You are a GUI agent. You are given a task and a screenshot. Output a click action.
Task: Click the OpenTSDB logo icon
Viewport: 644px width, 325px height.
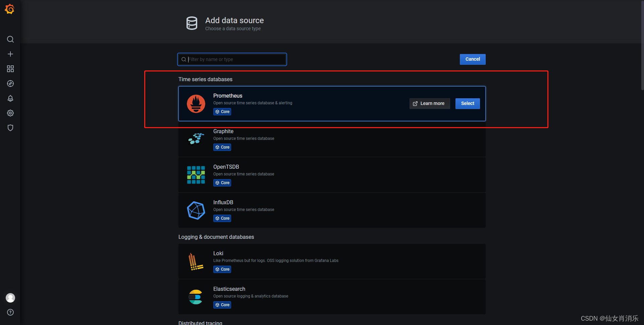click(x=196, y=175)
